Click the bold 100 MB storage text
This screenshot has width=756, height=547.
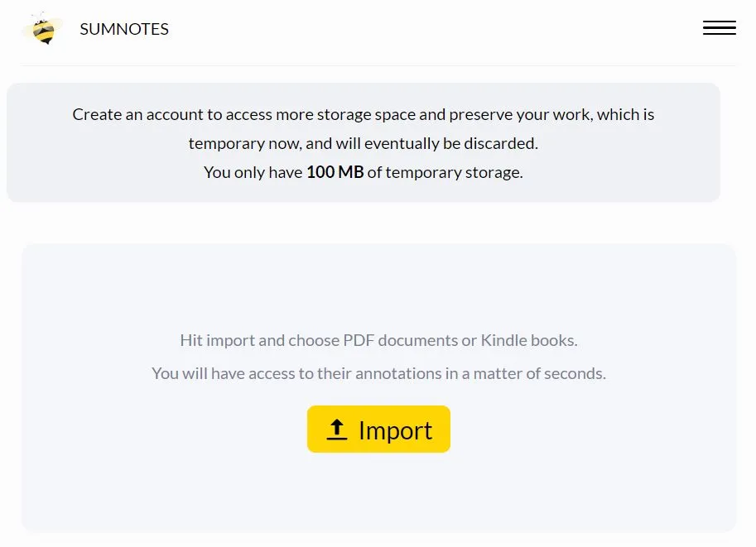(333, 172)
